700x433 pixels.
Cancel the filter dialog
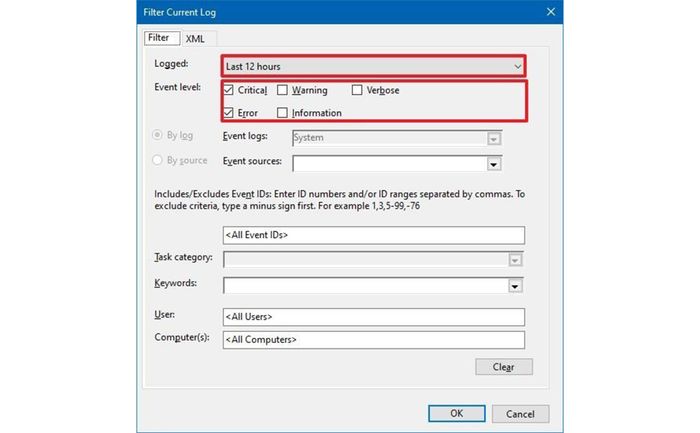(520, 414)
